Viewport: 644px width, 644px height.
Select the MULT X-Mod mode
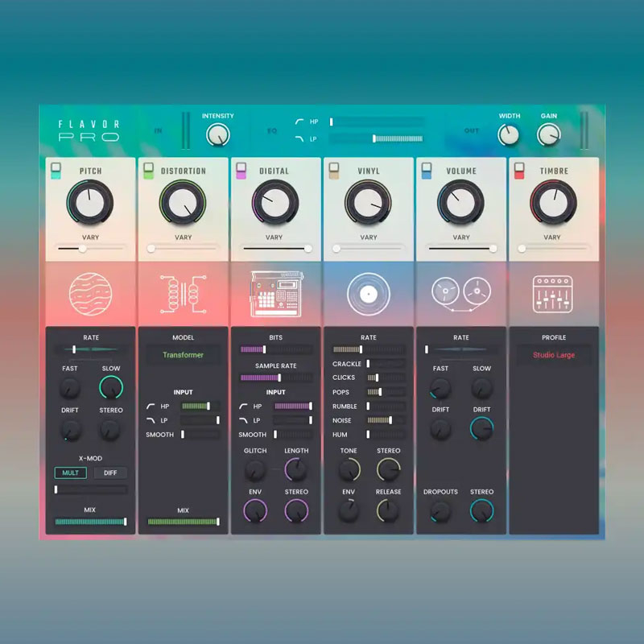coord(70,473)
